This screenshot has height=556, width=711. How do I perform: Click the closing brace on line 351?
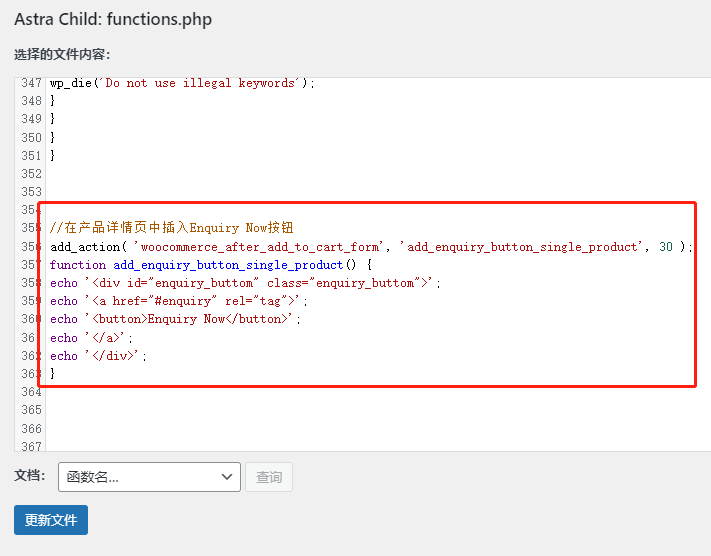coord(53,156)
